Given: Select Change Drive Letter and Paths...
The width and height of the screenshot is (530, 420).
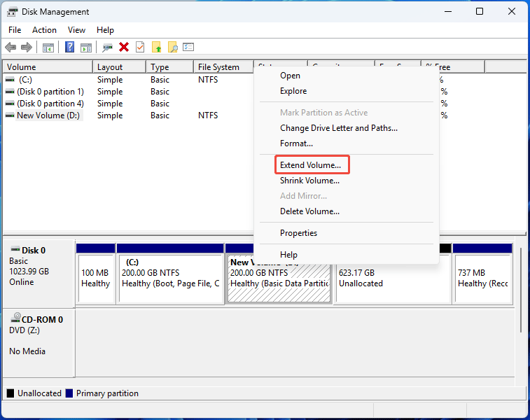Looking at the screenshot, I should tap(347, 128).
